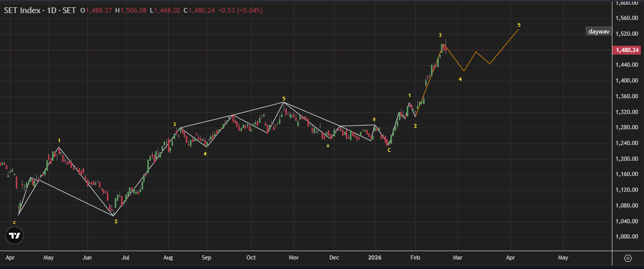Click the Dec label on time axis

tap(334, 258)
